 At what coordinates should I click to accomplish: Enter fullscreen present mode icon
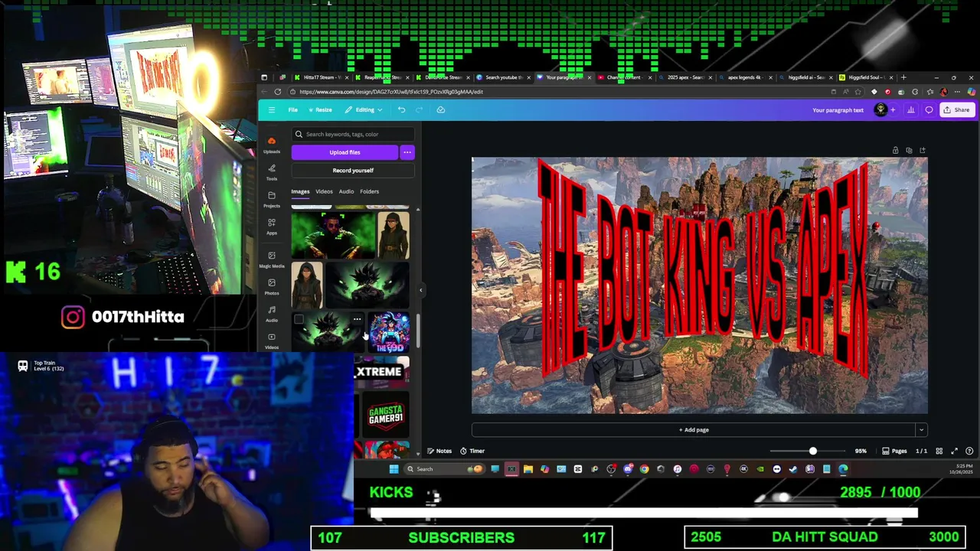(954, 452)
